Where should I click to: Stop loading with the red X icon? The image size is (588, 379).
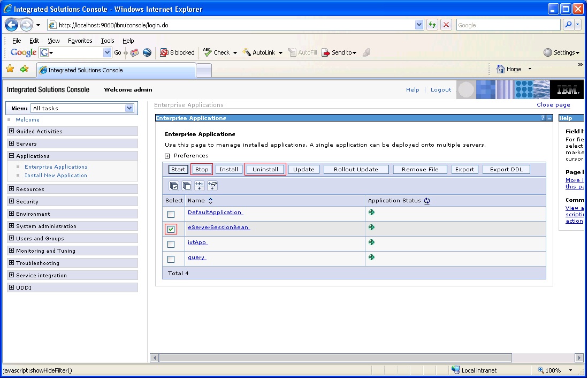(x=446, y=25)
